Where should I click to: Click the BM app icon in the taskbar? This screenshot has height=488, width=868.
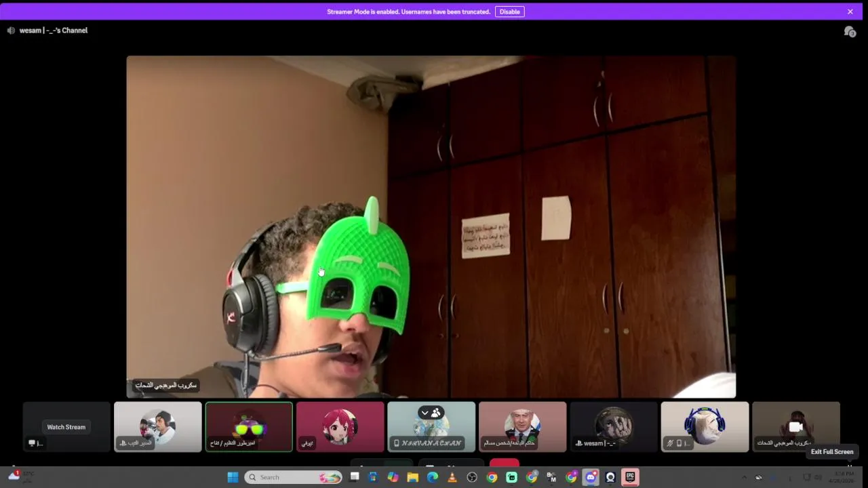click(551, 477)
